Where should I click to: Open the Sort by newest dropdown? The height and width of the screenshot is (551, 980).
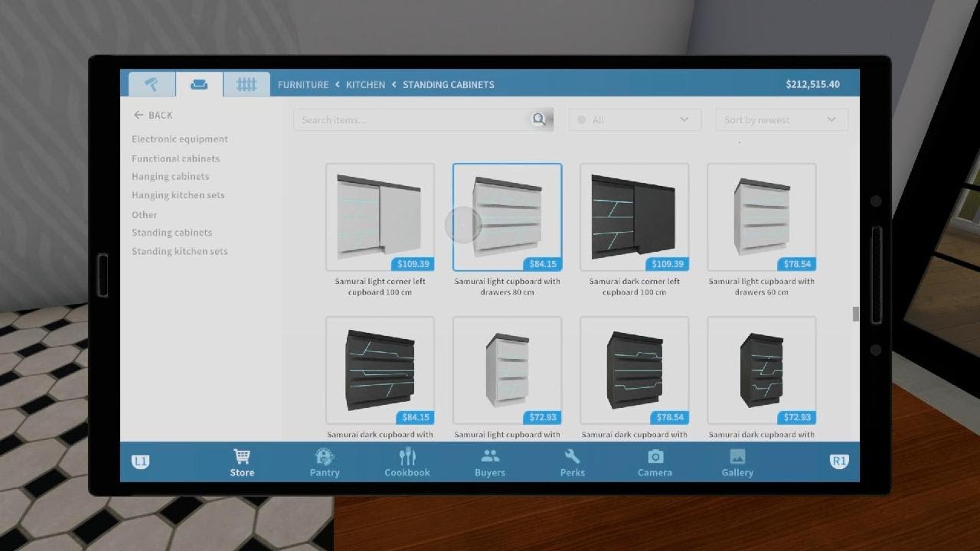(782, 119)
